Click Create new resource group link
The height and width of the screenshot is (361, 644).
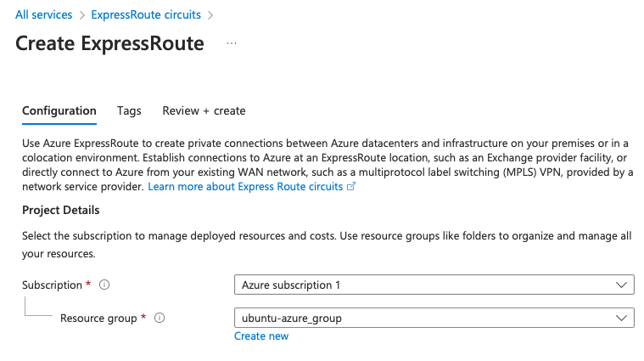pos(261,336)
